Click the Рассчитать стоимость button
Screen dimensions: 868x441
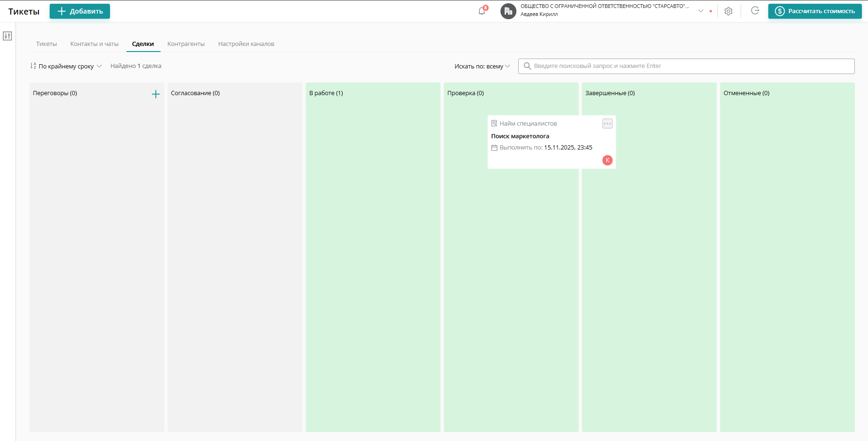[815, 11]
